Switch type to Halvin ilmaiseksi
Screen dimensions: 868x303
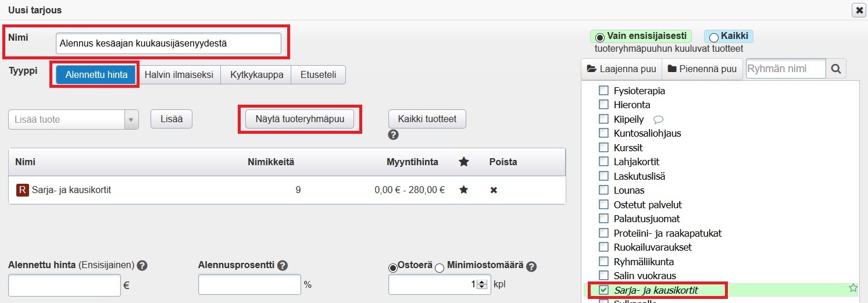[178, 74]
